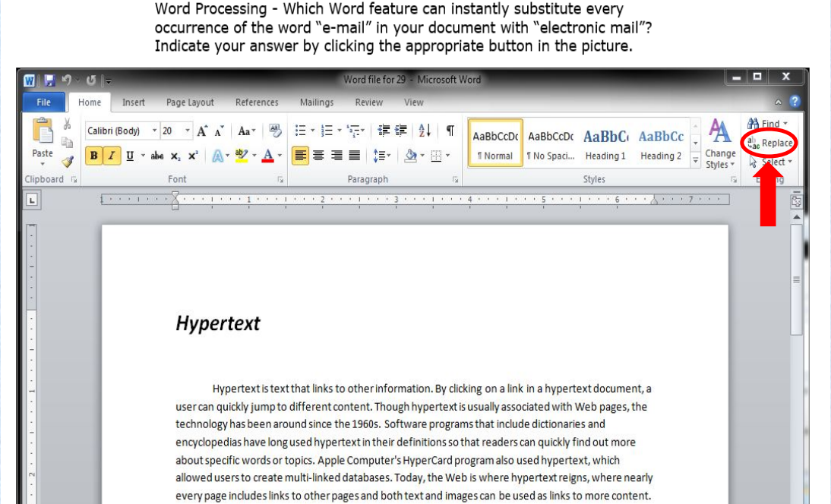The height and width of the screenshot is (504, 831).
Task: Open Text Effects icon
Action: [217, 156]
